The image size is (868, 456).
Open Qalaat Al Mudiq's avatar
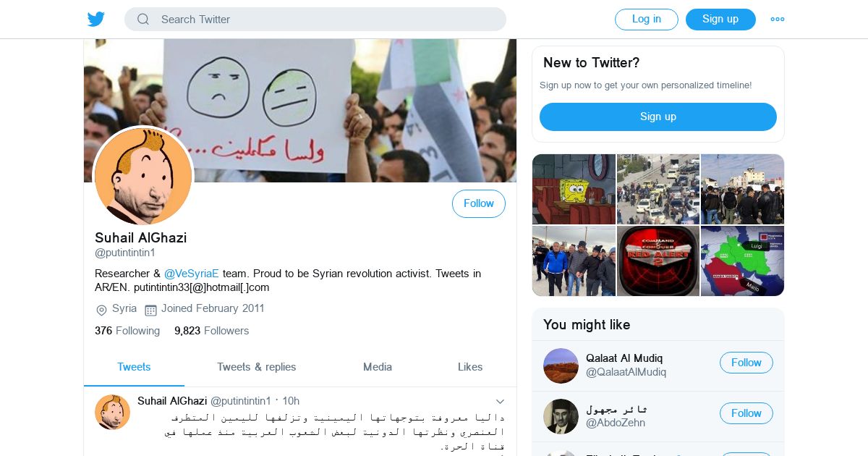(x=561, y=366)
